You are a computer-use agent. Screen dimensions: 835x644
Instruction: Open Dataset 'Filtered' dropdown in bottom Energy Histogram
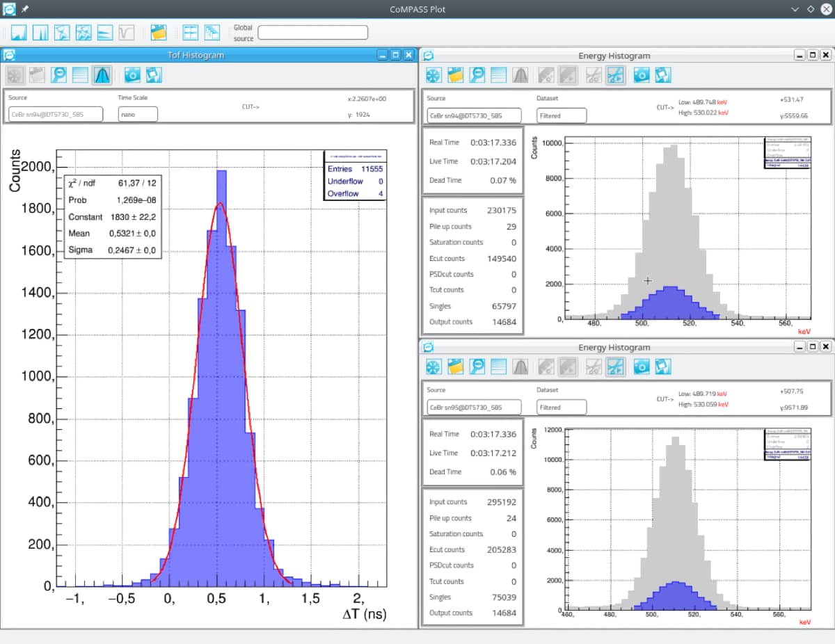(x=562, y=407)
